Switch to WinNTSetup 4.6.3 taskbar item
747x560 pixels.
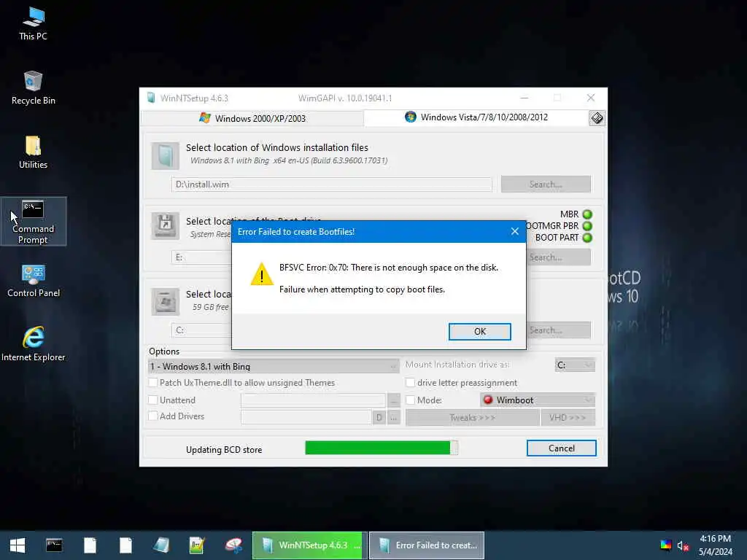click(x=309, y=545)
